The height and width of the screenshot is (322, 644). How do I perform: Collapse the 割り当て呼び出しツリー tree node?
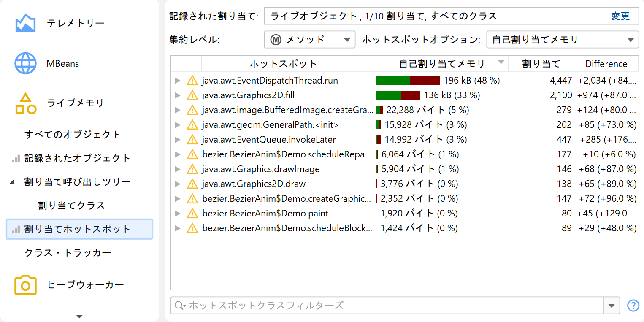click(12, 182)
